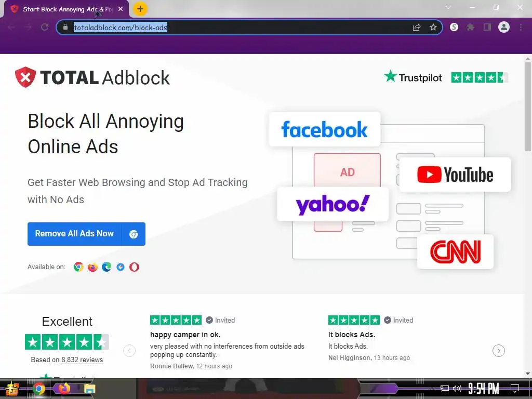This screenshot has width=532, height=399.
Task: Click the Total Adblock logo
Action: (92, 77)
